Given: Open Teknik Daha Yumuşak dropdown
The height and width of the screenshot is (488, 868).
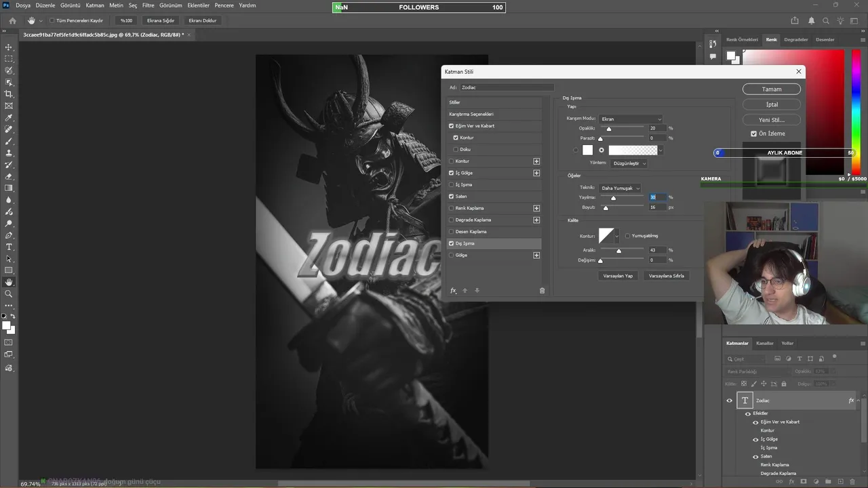Looking at the screenshot, I should tap(620, 188).
